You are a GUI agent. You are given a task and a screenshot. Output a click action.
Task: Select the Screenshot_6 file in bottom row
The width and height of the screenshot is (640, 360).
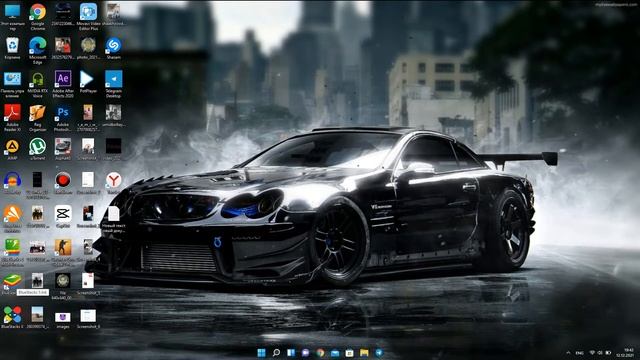[x=88, y=316]
